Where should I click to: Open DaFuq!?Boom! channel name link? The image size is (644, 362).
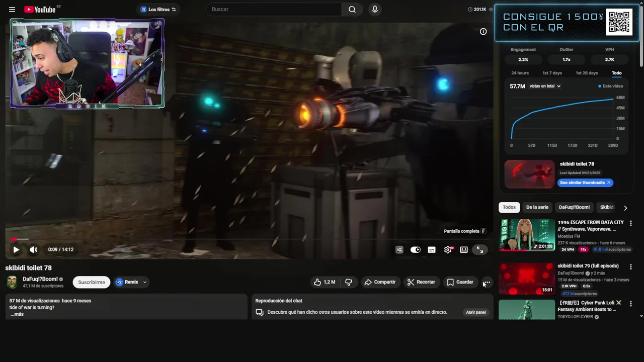(40, 279)
